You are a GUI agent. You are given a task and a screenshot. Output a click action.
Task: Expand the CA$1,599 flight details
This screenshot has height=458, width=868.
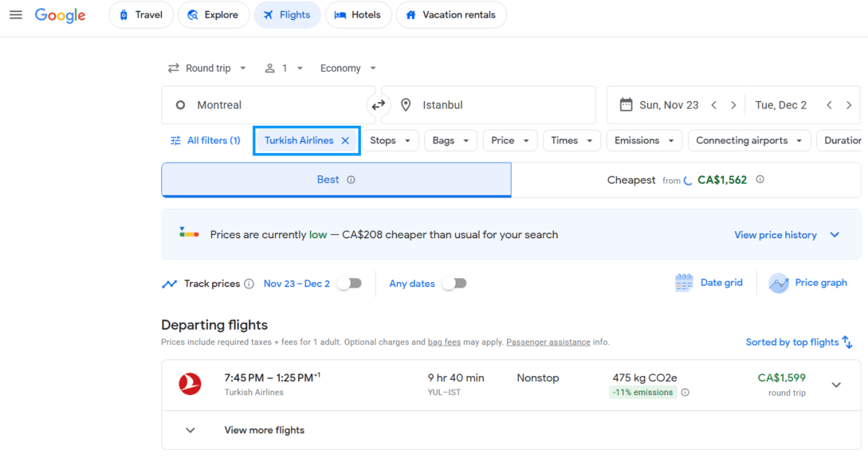[x=836, y=385]
